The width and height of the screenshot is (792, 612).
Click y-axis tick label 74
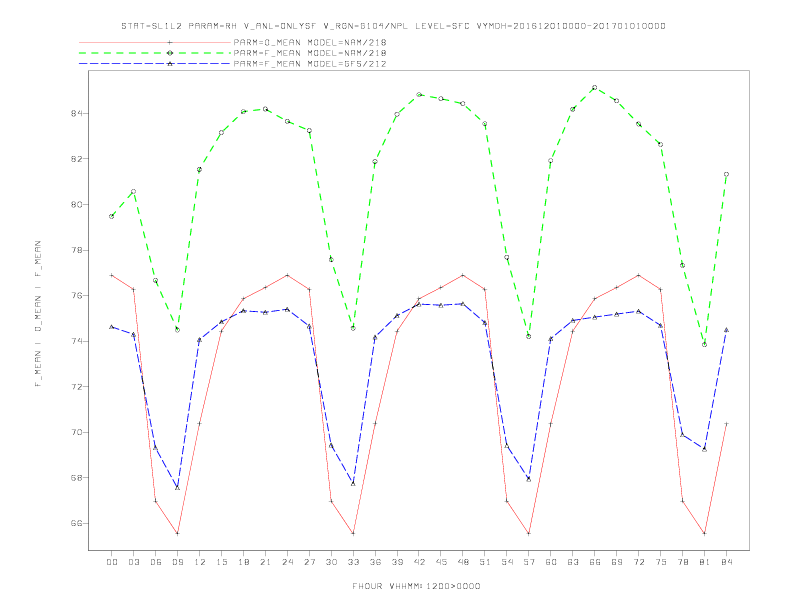(77, 341)
